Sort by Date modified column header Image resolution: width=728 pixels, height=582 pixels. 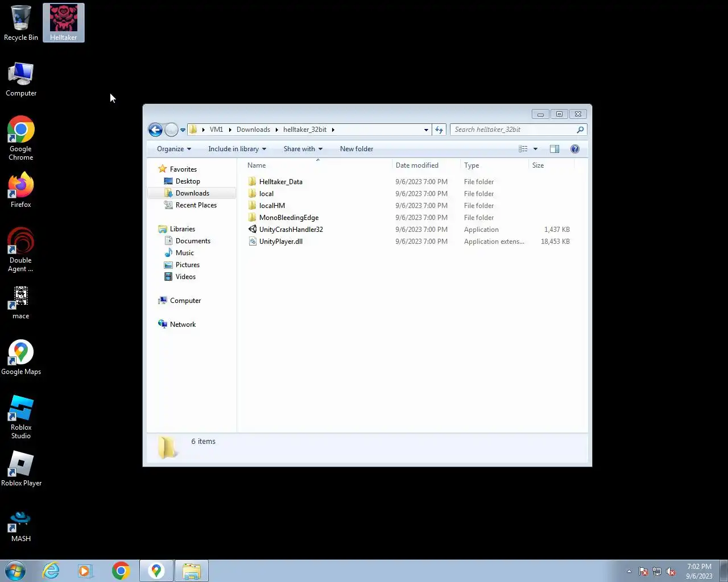[x=426, y=165]
